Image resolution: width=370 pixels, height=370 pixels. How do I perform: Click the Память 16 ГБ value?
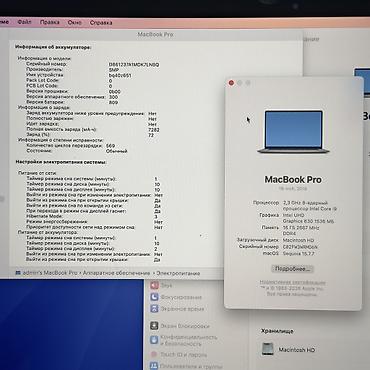[x=301, y=231]
